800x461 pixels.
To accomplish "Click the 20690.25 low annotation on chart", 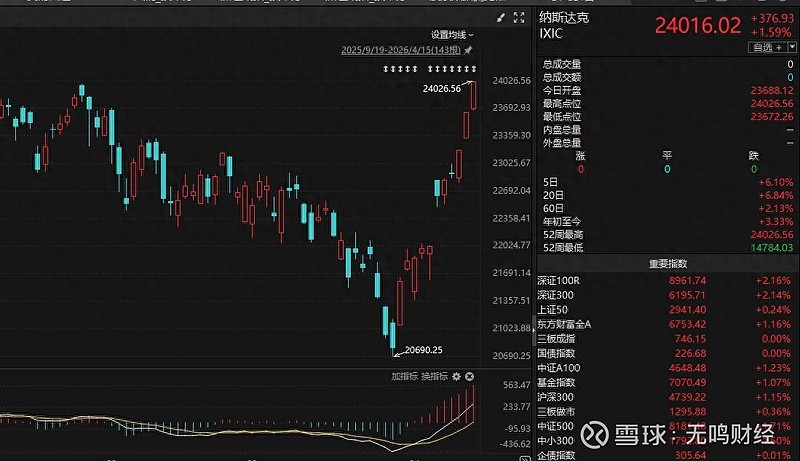I will click(423, 350).
